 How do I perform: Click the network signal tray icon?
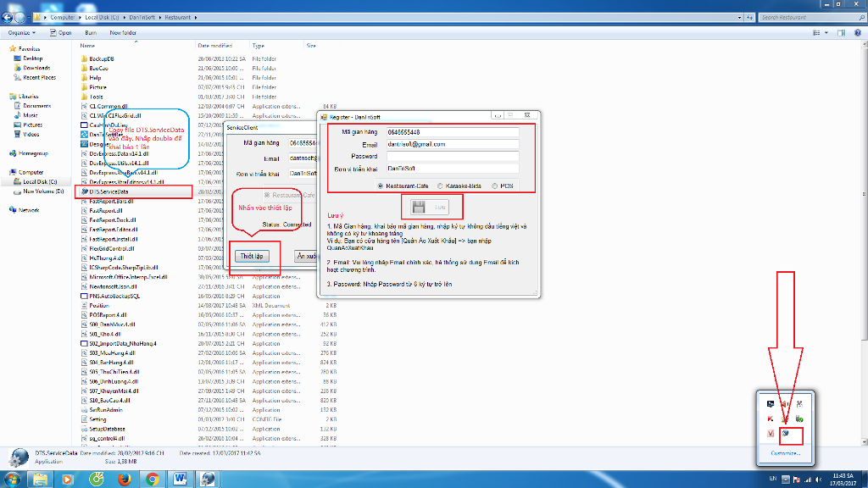[x=808, y=480]
